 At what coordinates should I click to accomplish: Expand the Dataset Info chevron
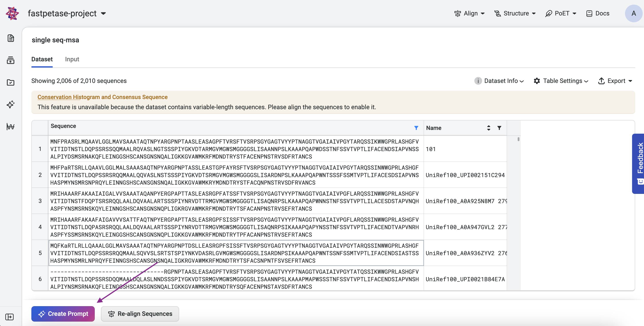(521, 81)
